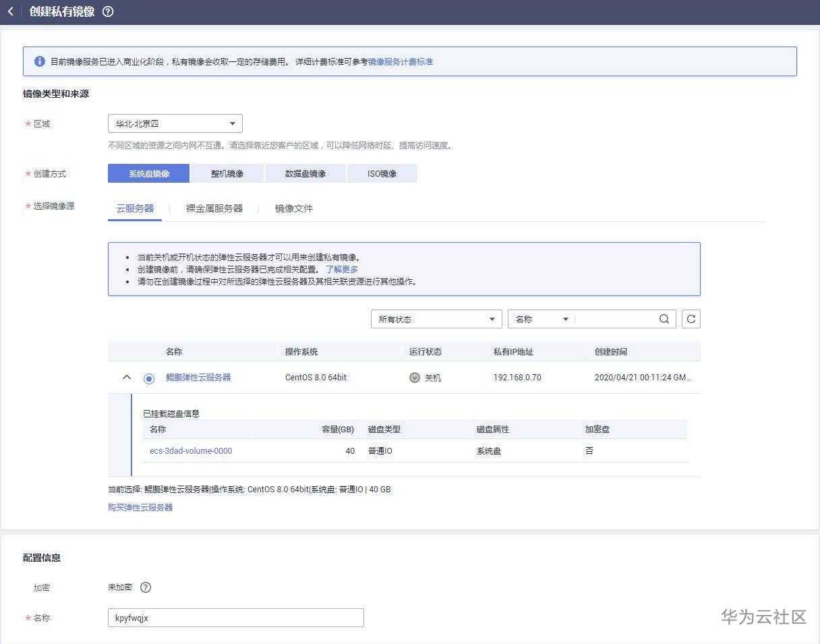The height and width of the screenshot is (644, 820).
Task: Open the 了解更多 link
Action: (342, 269)
